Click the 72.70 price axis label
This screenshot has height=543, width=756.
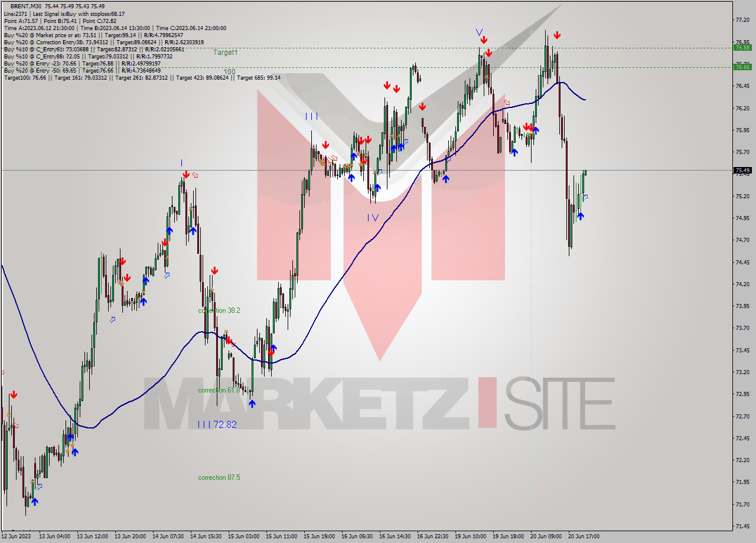(x=742, y=417)
